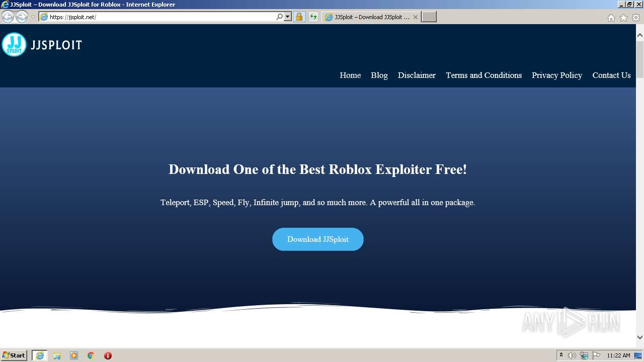Open File Explorer folder taskbar icon
Viewport: 644px width, 362px height.
tap(57, 355)
